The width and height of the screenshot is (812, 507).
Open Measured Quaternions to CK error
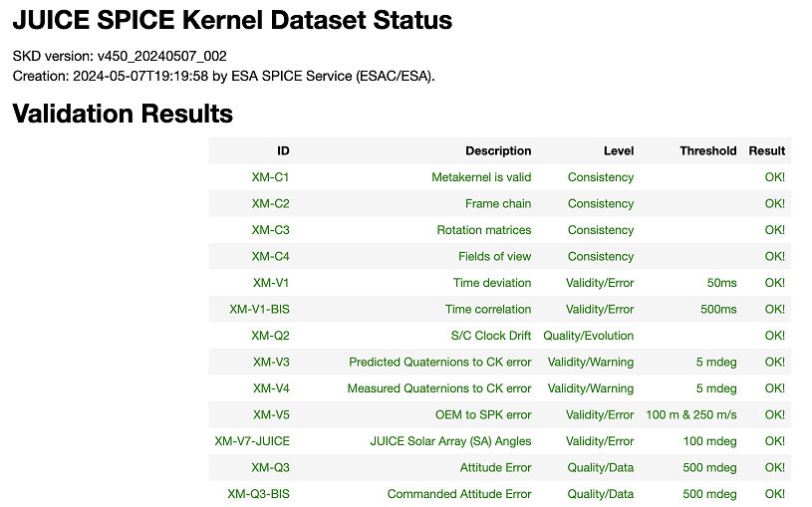(439, 388)
